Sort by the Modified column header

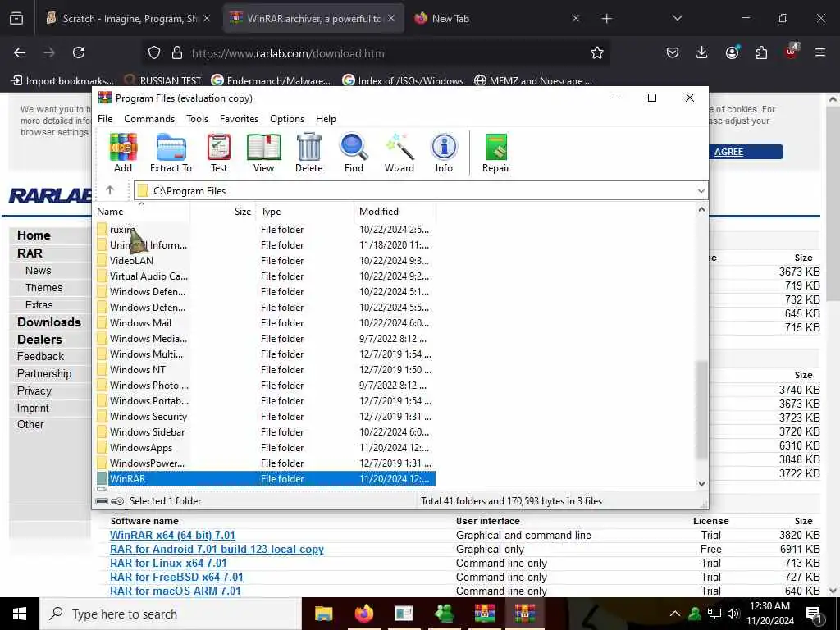coord(395,211)
